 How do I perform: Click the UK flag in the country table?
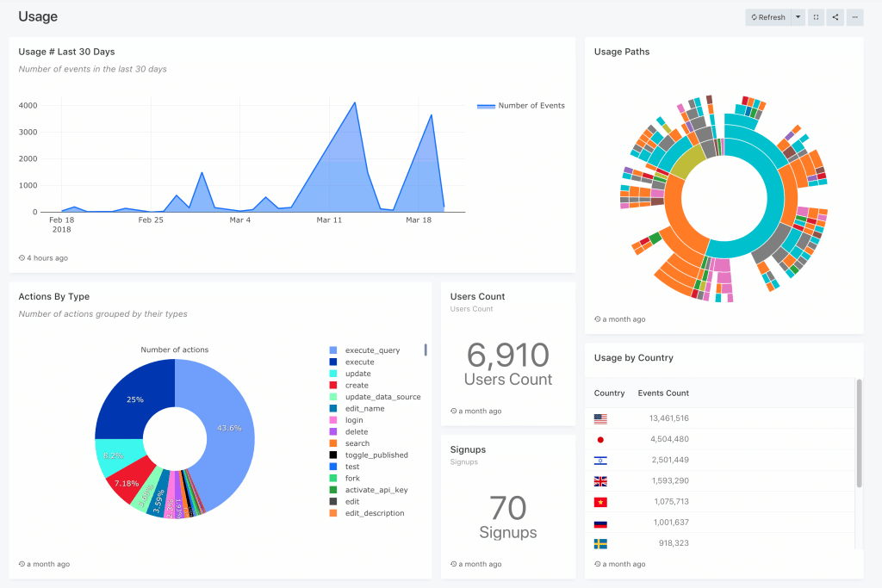pos(600,480)
